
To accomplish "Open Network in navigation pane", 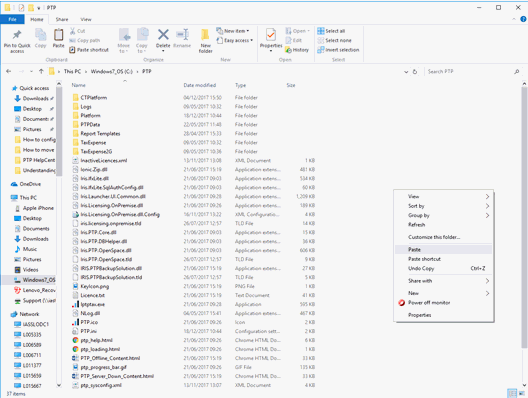I will click(29, 314).
